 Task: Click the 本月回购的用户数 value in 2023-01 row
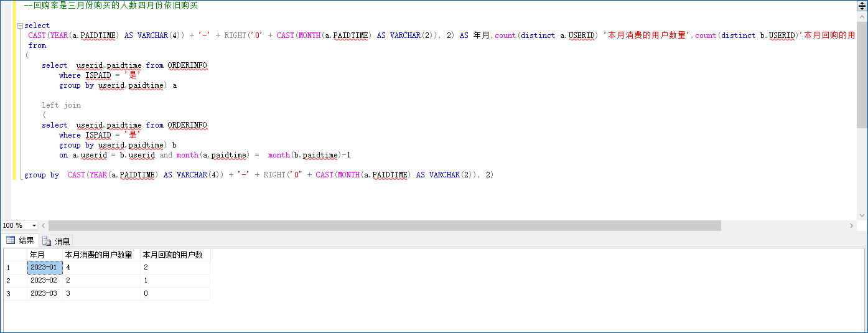coord(175,267)
